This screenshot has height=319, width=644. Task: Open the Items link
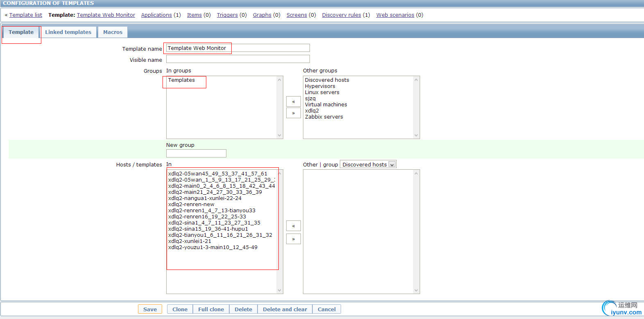[x=194, y=15]
